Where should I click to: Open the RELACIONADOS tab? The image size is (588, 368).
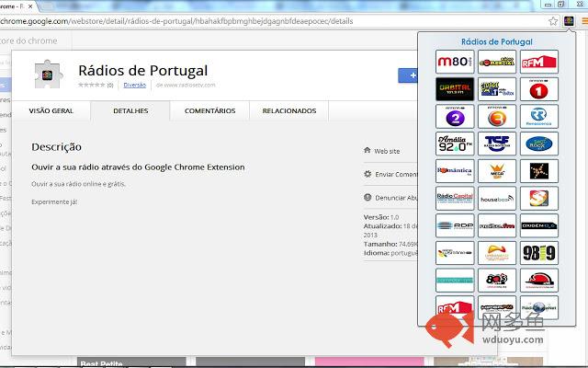[289, 110]
